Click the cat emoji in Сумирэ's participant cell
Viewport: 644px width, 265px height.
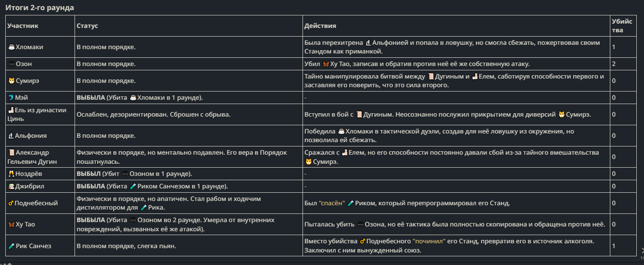[12, 81]
